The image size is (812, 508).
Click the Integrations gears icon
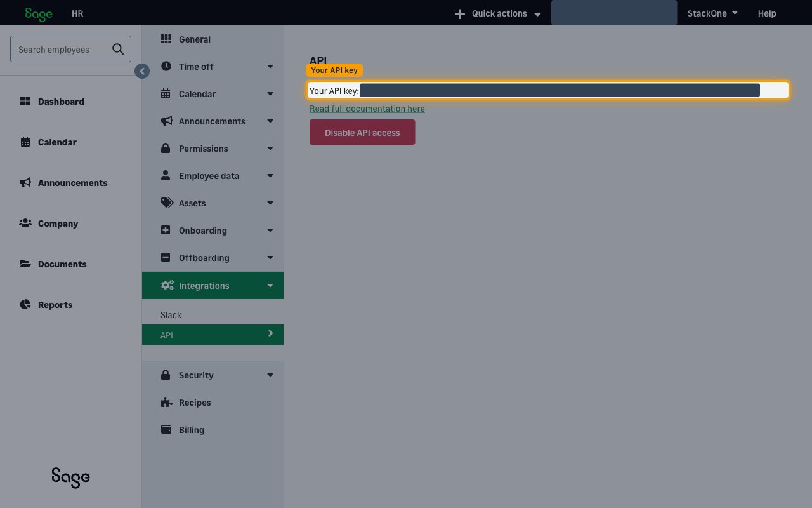point(167,286)
